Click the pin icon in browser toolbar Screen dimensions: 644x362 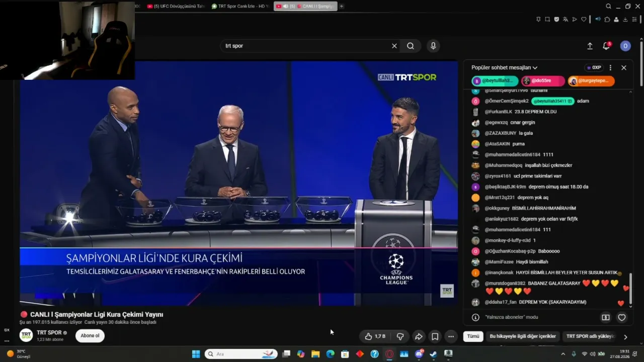click(x=538, y=19)
